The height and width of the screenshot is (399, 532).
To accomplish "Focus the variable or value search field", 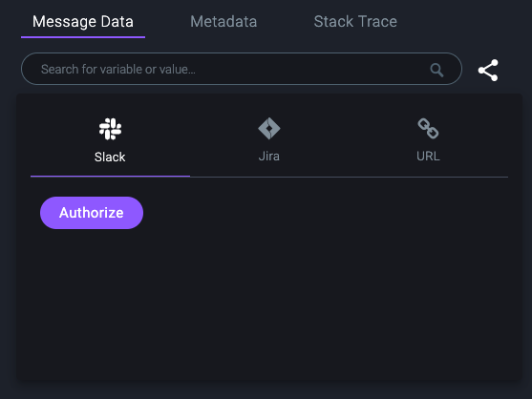I will [x=242, y=69].
